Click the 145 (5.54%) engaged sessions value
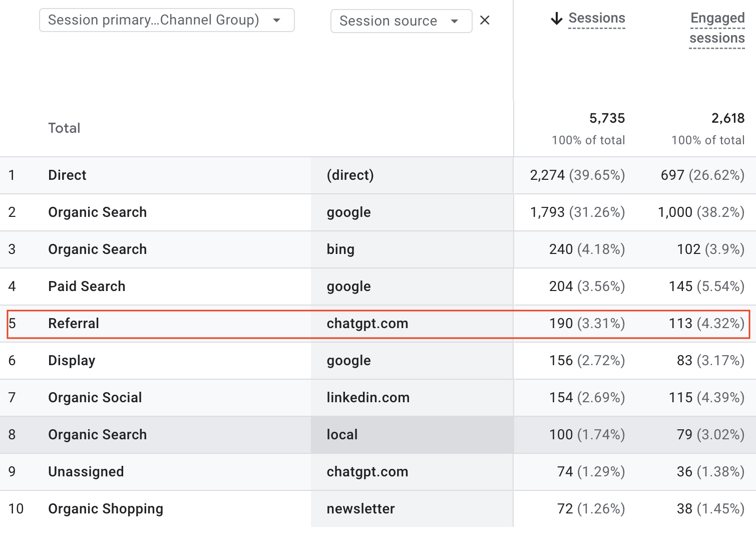 point(707,287)
